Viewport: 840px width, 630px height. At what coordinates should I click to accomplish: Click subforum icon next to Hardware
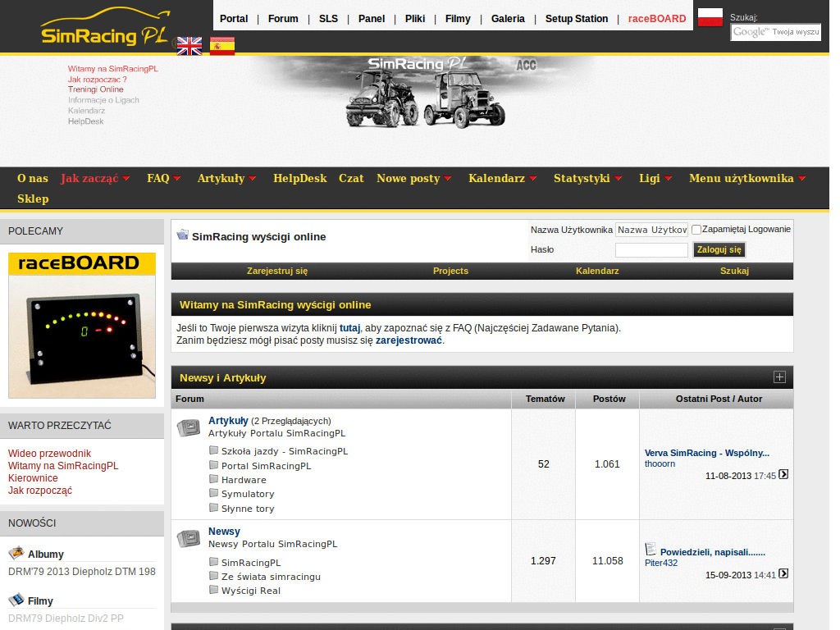pos(214,479)
